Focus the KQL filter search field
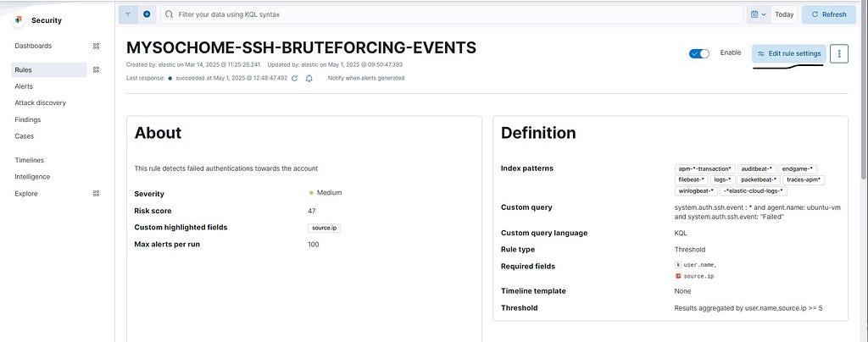This screenshot has width=868, height=342. 452,15
